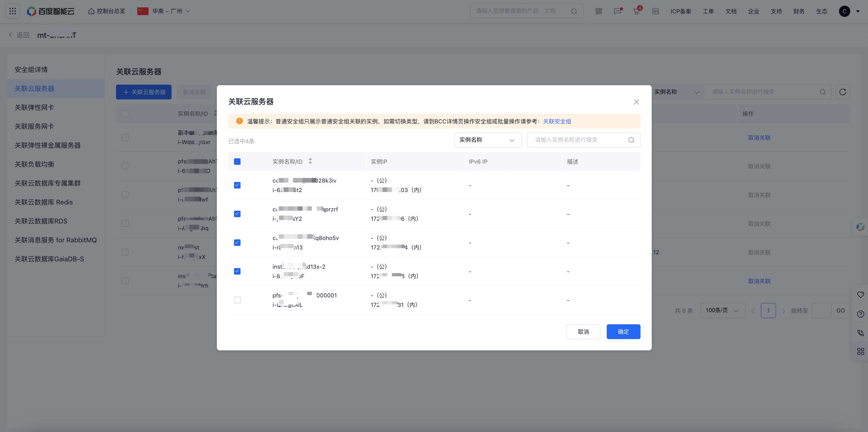Viewport: 868px width, 432px height.
Task: Click the top search magnifier icon
Action: coord(574,11)
